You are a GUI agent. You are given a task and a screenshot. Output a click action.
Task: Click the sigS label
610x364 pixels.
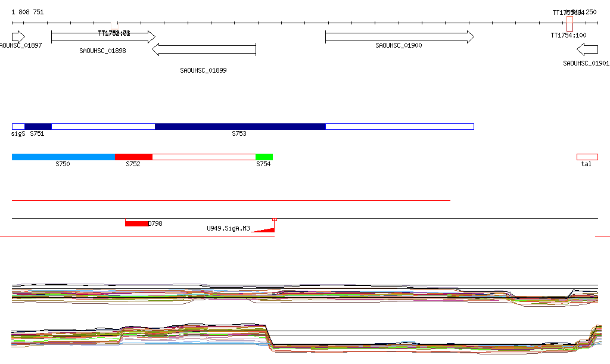click(x=18, y=134)
